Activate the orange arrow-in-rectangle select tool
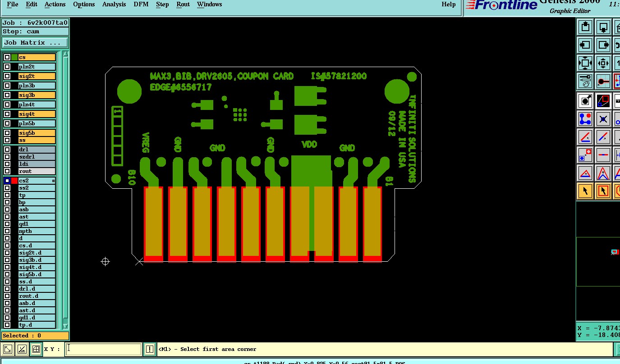The height and width of the screenshot is (364, 620). coord(603,191)
